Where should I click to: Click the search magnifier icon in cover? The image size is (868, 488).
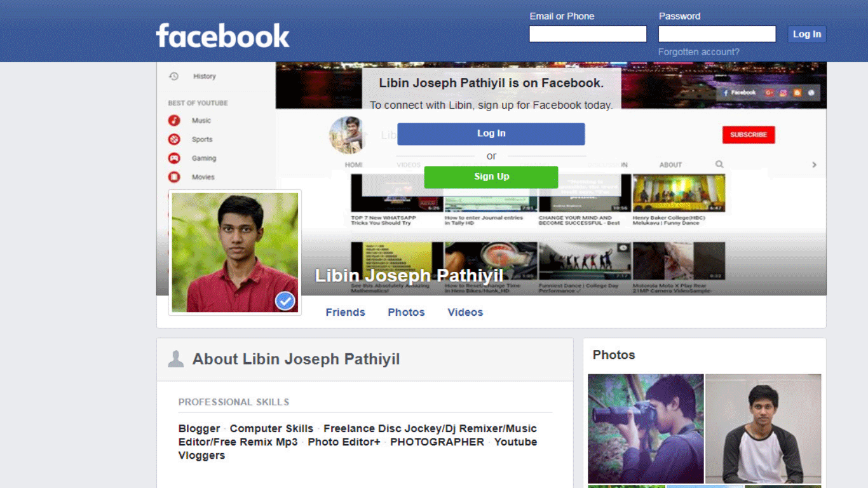click(x=719, y=165)
